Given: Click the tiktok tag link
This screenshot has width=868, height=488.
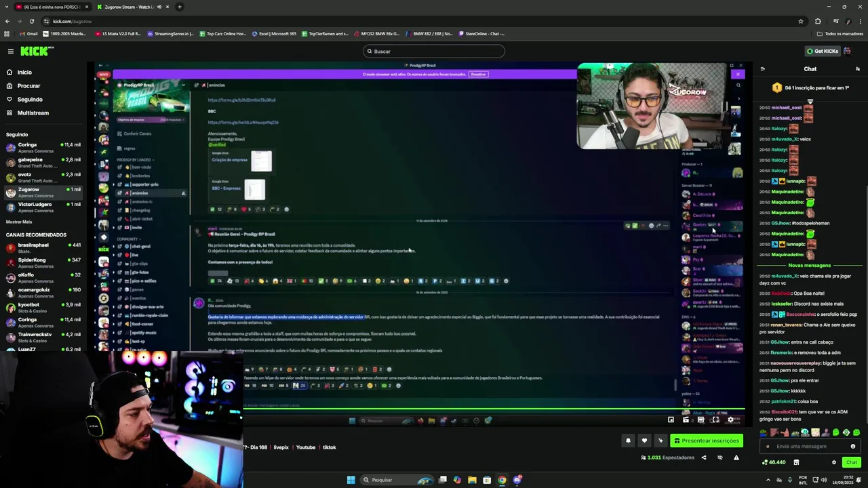Looking at the screenshot, I should 329,447.
